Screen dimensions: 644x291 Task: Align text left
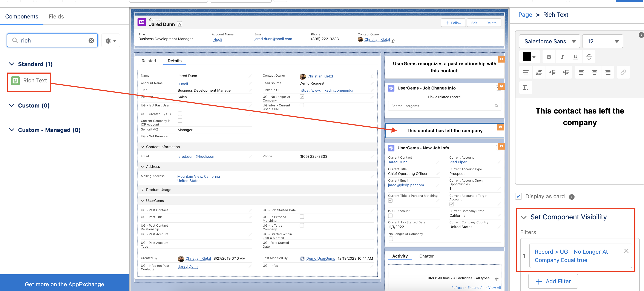[x=581, y=72]
